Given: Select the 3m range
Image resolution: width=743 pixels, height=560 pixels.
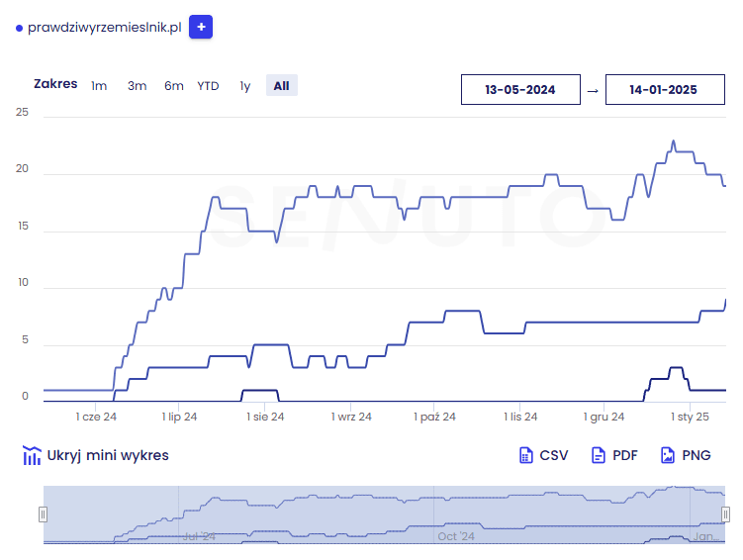Looking at the screenshot, I should [x=137, y=86].
